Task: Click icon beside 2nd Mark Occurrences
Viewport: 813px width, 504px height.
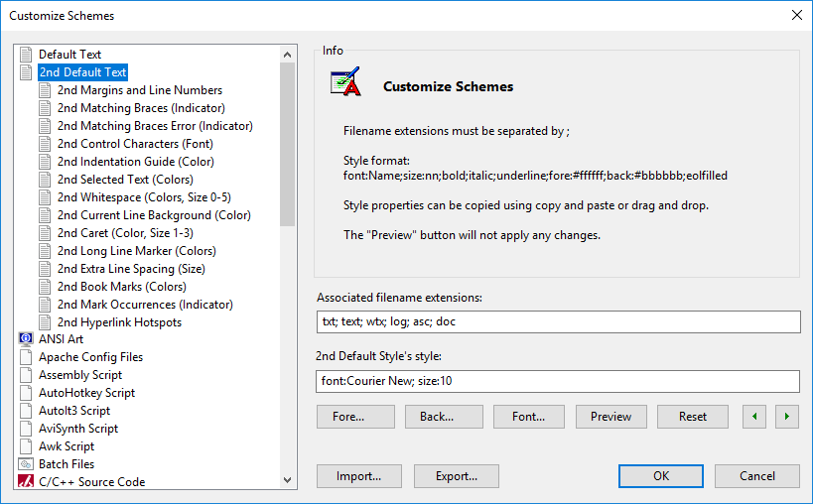Action: [x=45, y=305]
